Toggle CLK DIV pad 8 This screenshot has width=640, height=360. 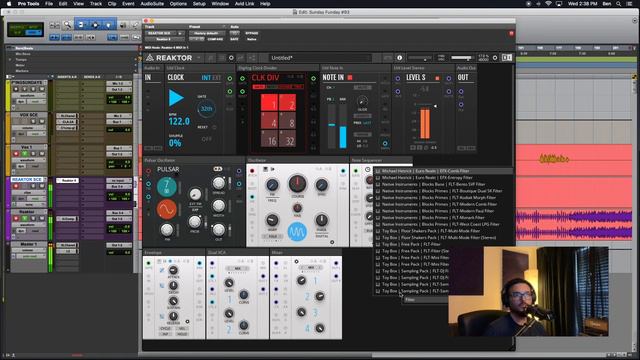pyautogui.click(x=287, y=120)
